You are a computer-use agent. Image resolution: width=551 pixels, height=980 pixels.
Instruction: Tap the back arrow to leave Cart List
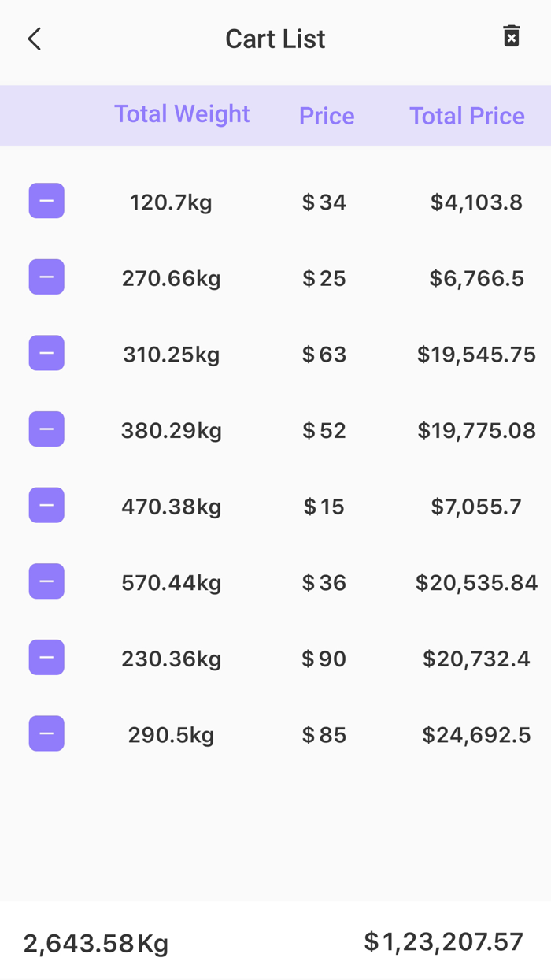pos(34,38)
